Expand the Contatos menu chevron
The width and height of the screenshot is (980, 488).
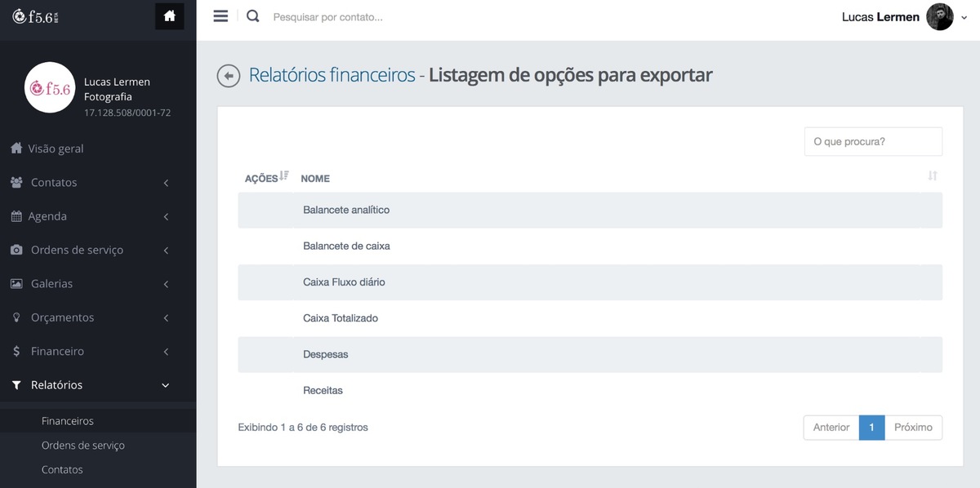[166, 183]
